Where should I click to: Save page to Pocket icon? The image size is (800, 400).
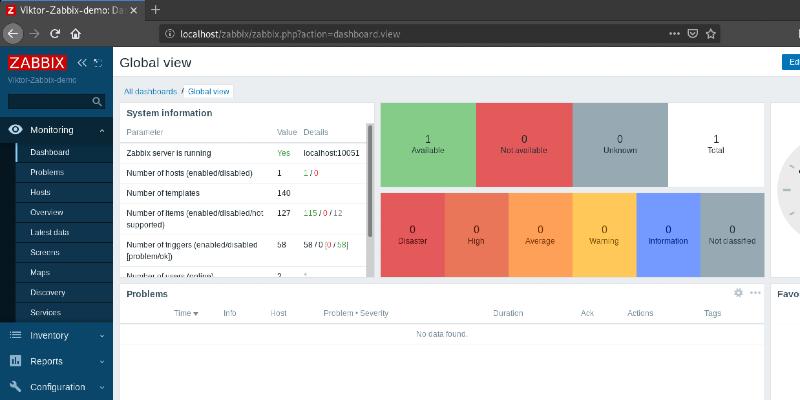click(691, 33)
